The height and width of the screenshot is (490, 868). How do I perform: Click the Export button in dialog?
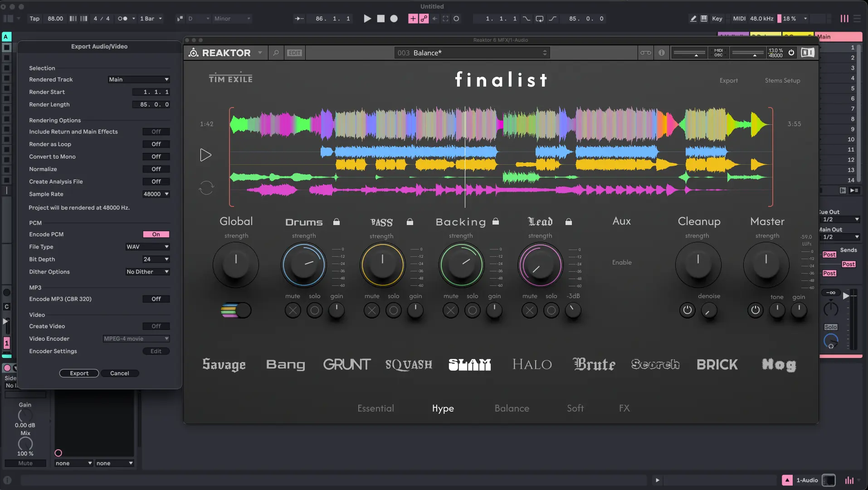[79, 373]
